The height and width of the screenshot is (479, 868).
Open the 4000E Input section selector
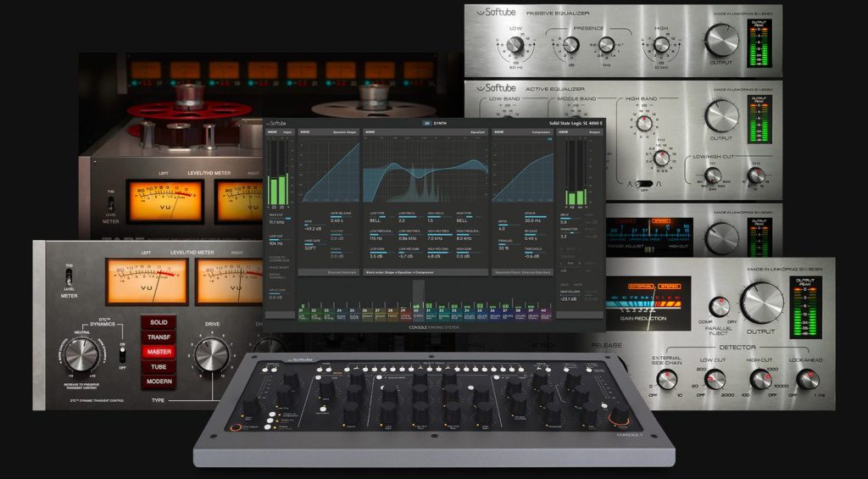pyautogui.click(x=280, y=133)
